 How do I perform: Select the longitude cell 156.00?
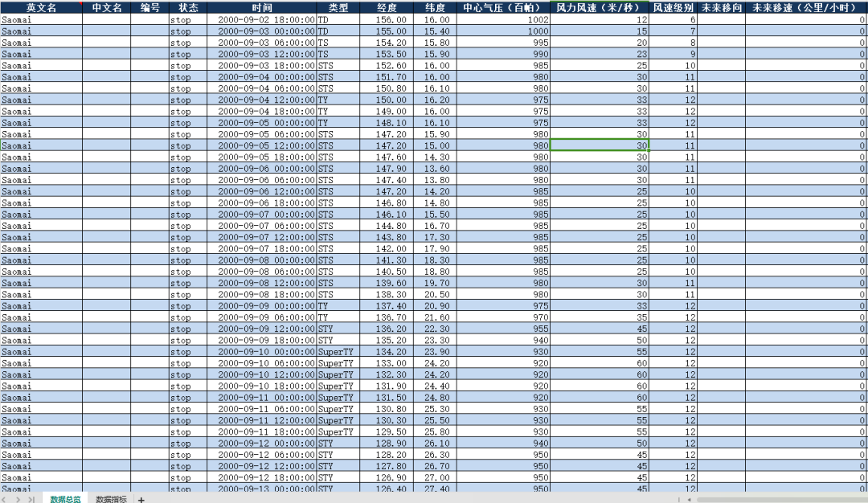pos(387,20)
